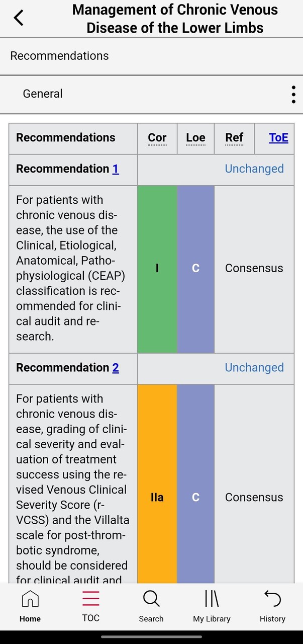Open the Home screen
Image resolution: width=303 pixels, height=644 pixels.
tap(30, 606)
